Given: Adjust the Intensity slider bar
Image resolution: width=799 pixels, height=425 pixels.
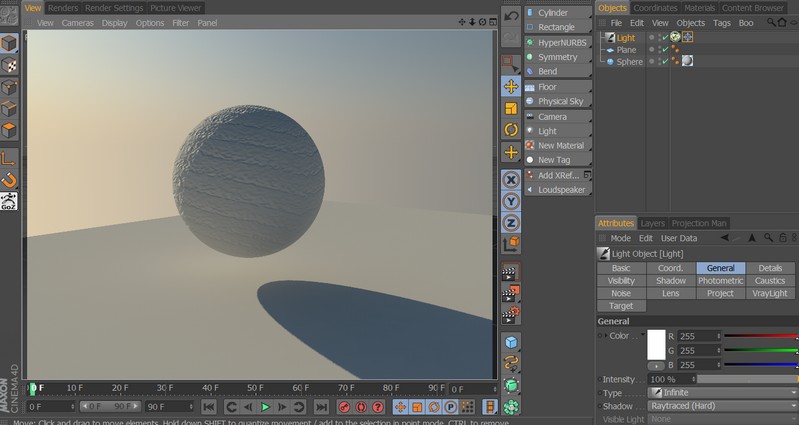Looking at the screenshot, I should click(748, 380).
